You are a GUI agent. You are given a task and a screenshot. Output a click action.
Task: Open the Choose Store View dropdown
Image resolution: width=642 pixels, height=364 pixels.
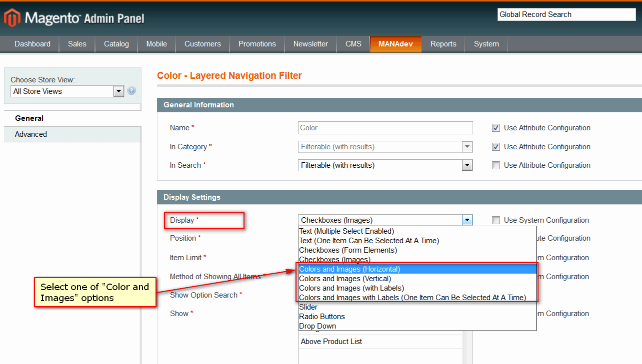tap(67, 91)
